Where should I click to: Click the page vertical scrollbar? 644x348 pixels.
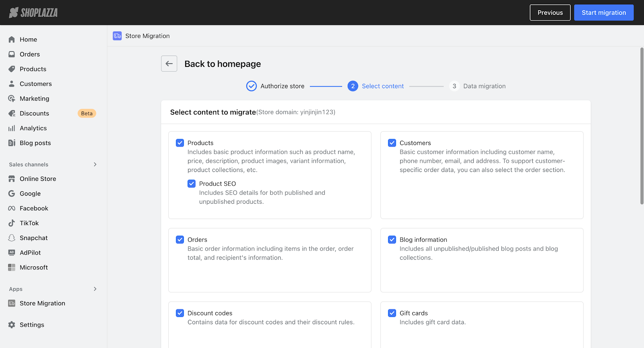[x=642, y=126]
